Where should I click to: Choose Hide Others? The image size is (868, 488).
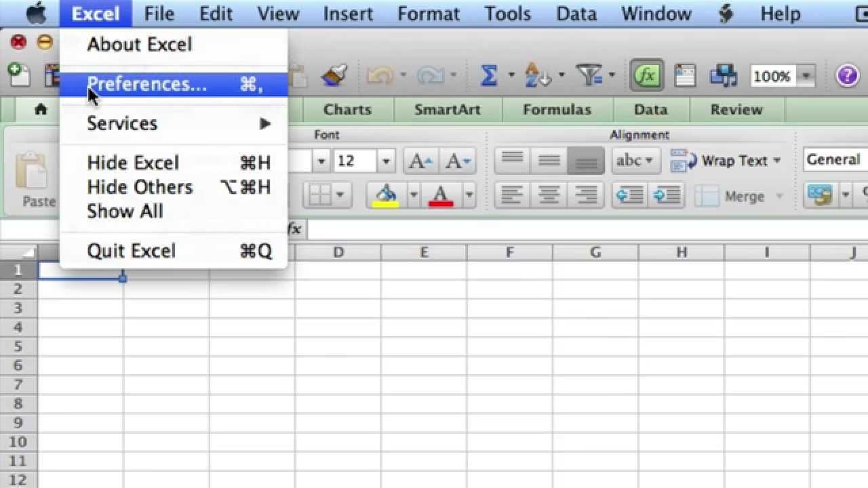[x=173, y=187]
